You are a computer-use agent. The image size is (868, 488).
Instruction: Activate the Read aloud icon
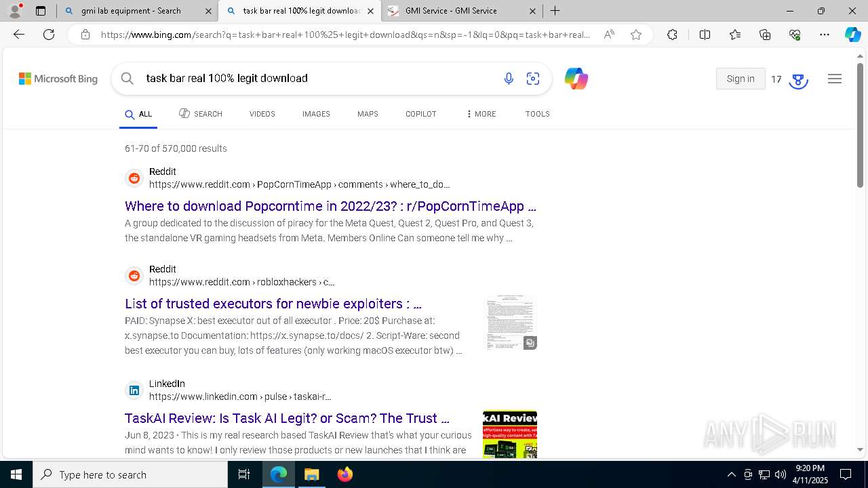(609, 35)
